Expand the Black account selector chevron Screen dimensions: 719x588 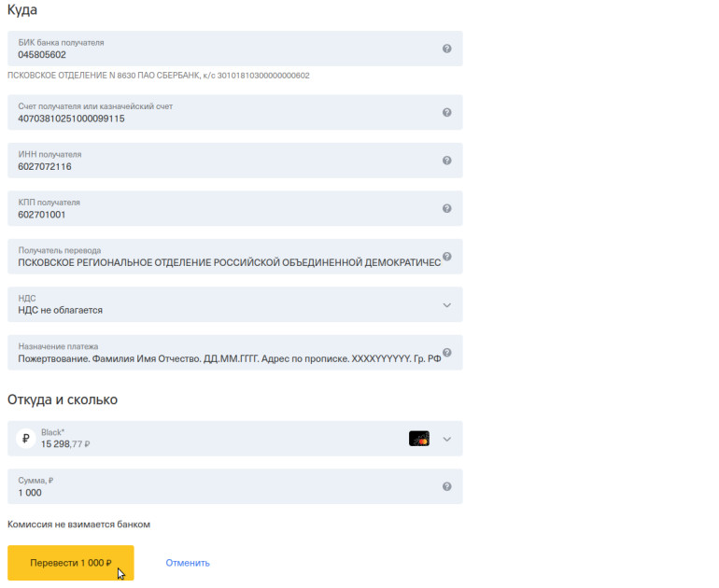(x=446, y=439)
